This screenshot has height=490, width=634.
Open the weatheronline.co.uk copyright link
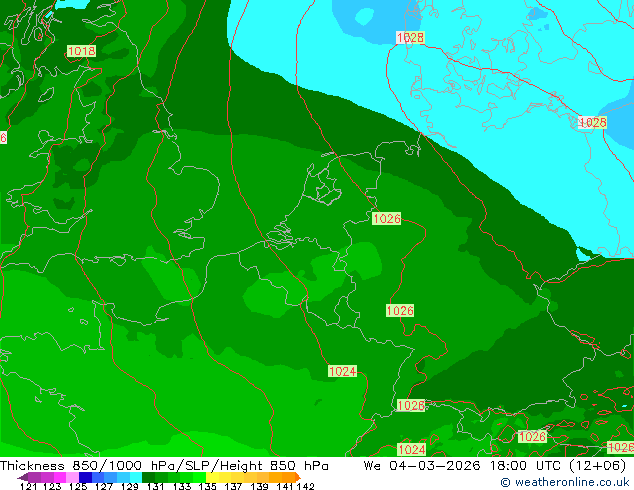pos(564,482)
